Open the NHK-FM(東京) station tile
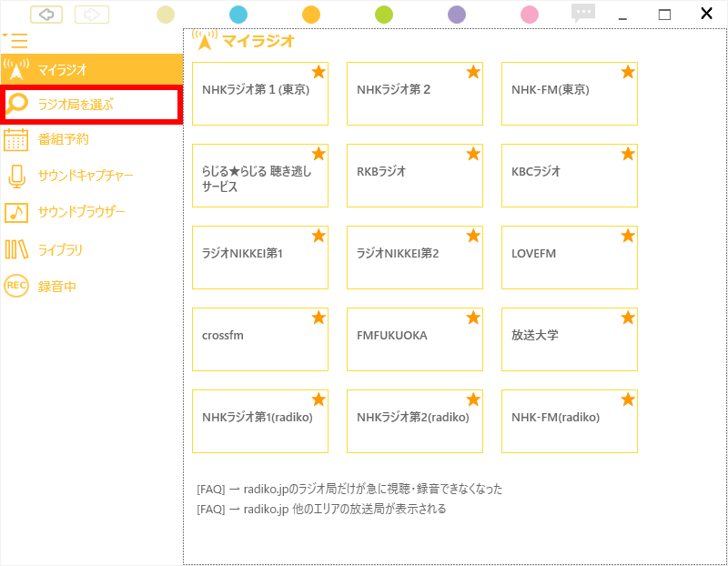728x566 pixels. (570, 94)
